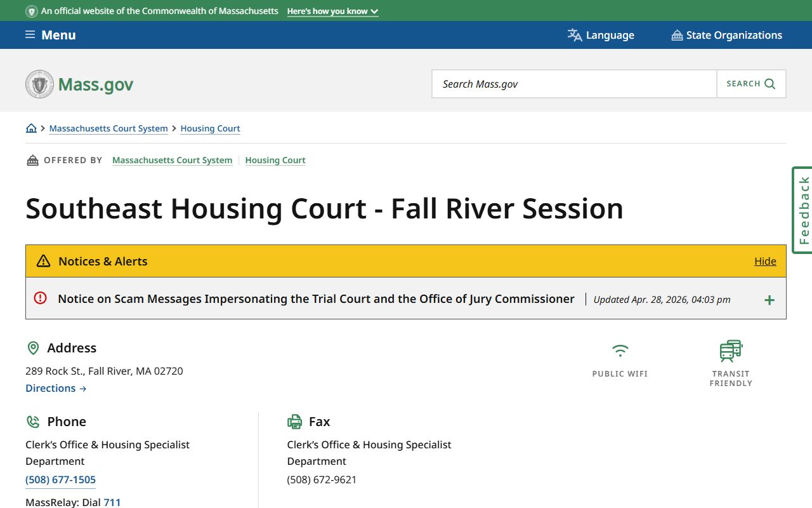Open the Language menu

click(601, 35)
